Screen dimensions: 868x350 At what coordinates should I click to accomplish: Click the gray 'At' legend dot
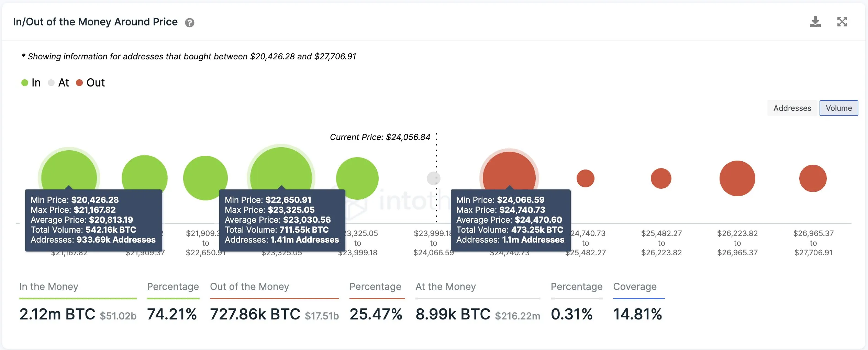[52, 82]
